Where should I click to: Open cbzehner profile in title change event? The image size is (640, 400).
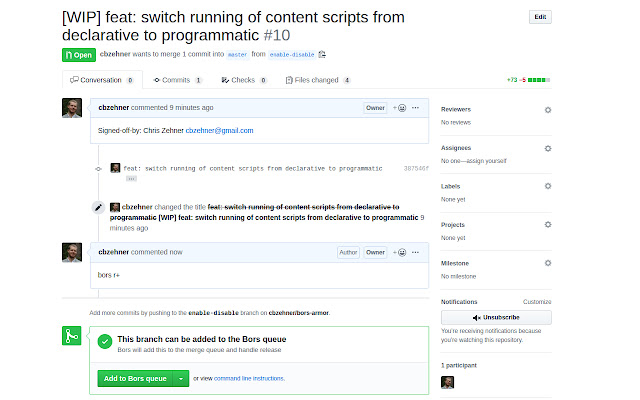coord(137,207)
